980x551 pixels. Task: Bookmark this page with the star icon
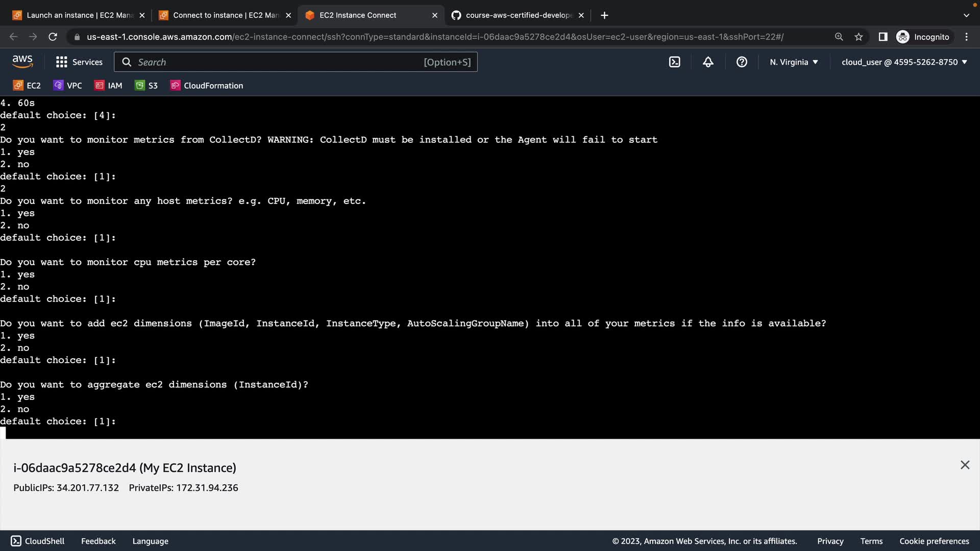(859, 37)
